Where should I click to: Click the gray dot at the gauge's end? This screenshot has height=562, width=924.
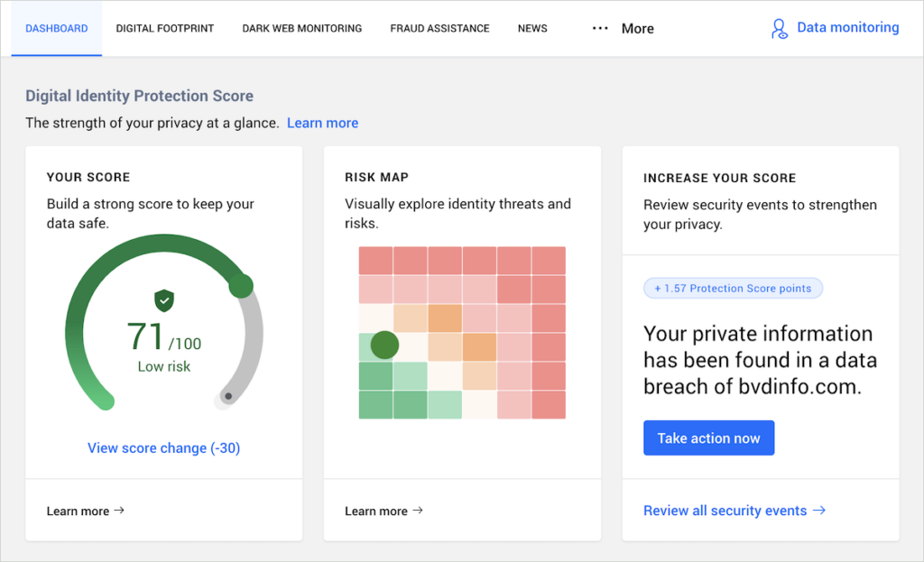(228, 395)
